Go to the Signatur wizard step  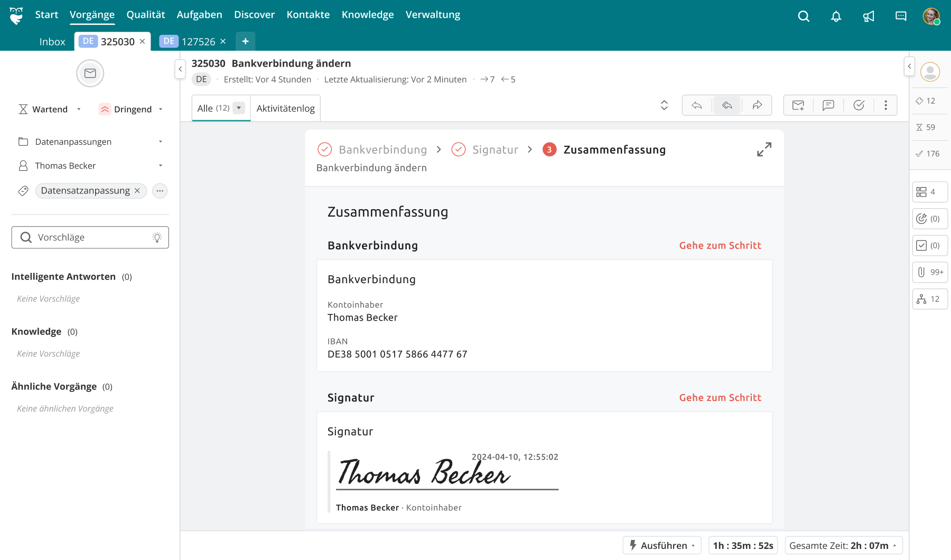[484, 150]
